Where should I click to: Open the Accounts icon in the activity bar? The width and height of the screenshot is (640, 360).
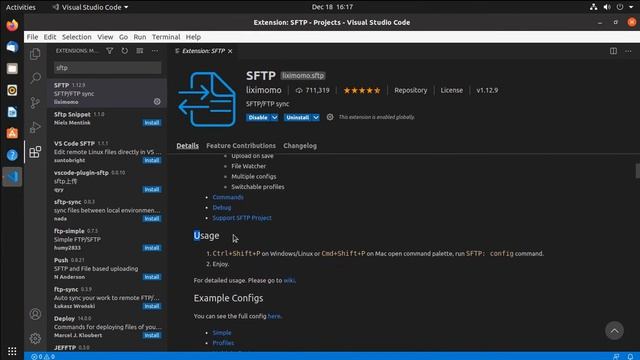tap(35, 314)
